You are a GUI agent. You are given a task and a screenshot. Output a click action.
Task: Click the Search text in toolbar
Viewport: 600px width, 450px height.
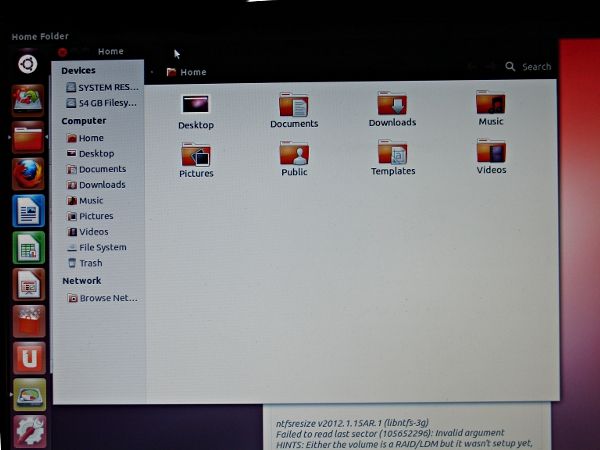[536, 67]
